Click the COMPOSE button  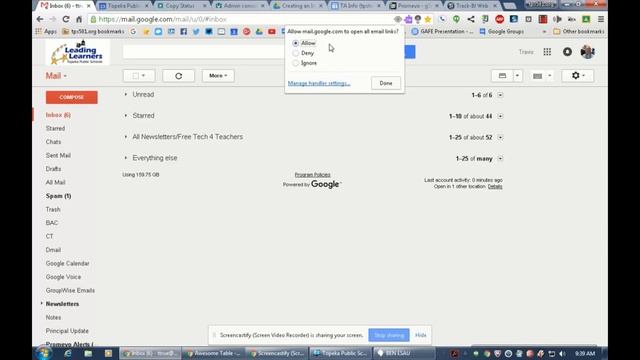tap(71, 98)
